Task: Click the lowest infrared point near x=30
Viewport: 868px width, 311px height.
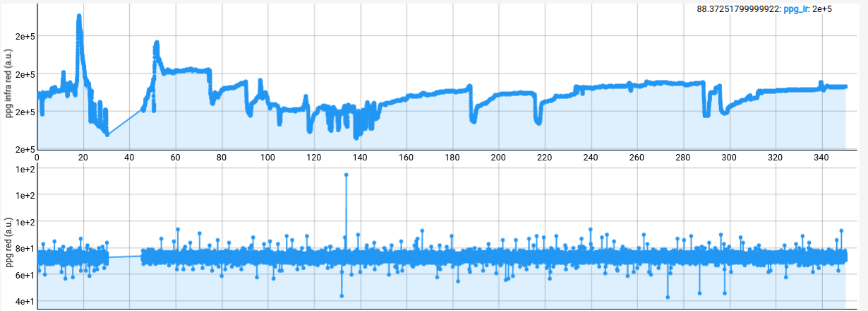Action: pos(107,134)
